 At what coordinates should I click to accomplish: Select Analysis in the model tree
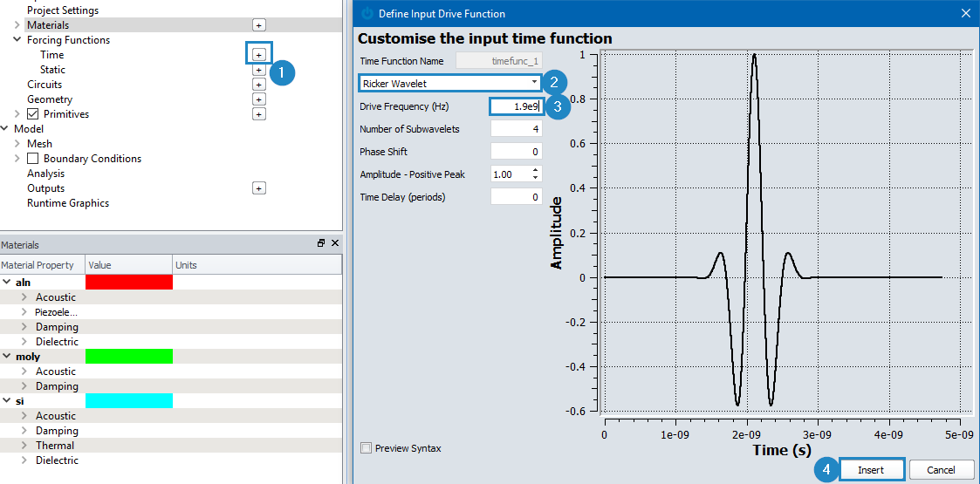pos(45,174)
